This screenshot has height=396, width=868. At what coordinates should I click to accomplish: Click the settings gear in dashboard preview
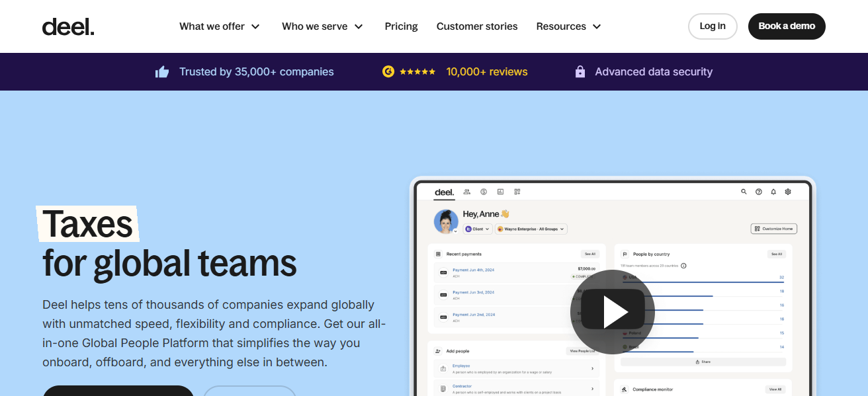click(x=788, y=192)
